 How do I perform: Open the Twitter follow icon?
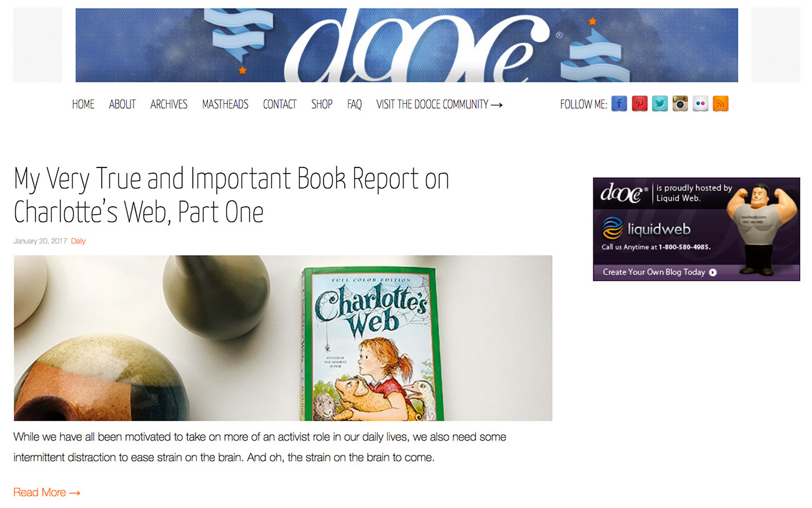coord(660,104)
